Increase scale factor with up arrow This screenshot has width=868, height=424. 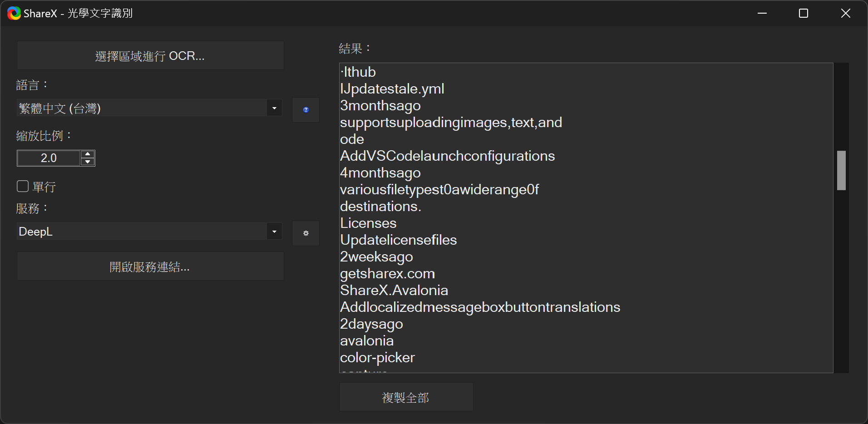click(88, 154)
